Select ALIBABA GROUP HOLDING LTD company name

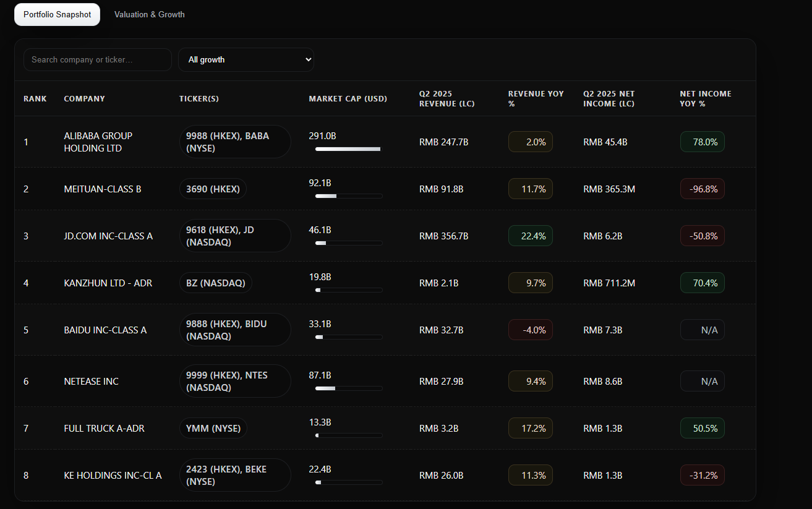pyautogui.click(x=98, y=142)
